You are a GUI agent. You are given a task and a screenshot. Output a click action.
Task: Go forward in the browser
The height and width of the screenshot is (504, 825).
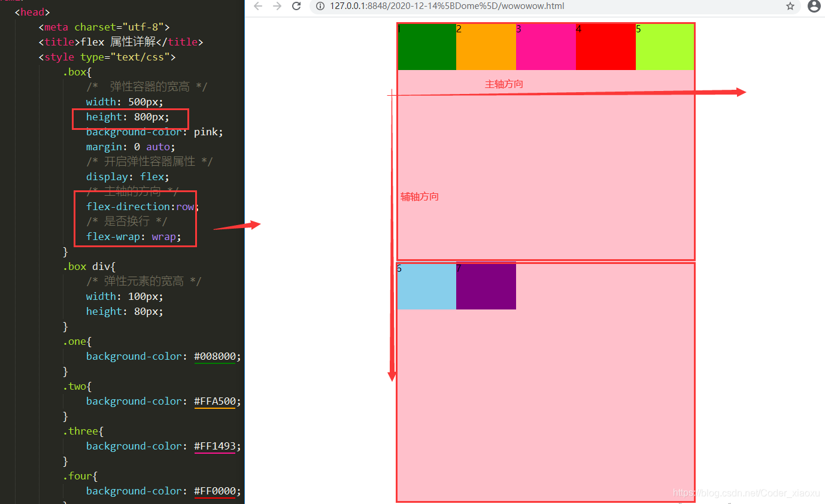pos(277,6)
